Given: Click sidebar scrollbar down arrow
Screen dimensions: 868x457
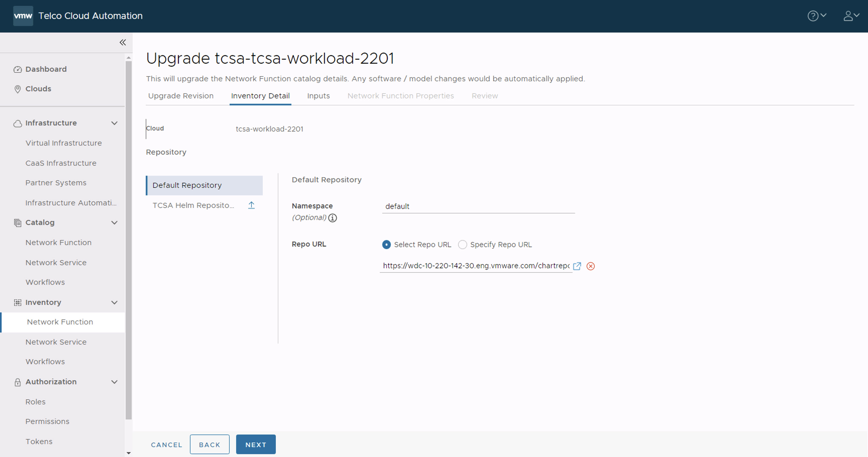Looking at the screenshot, I should pyautogui.click(x=128, y=453).
